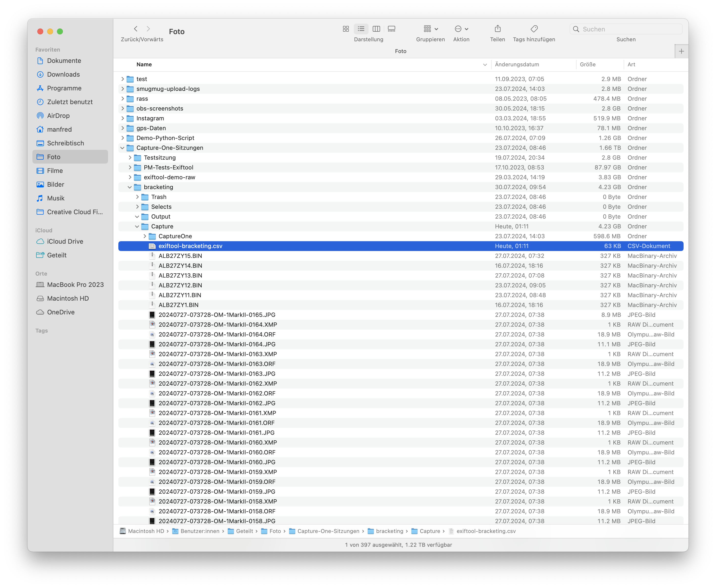Expand the Trash folder
Image resolution: width=716 pixels, height=588 pixels.
137,197
